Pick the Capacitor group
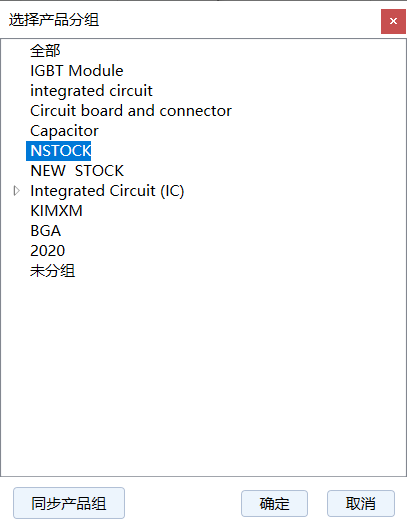The image size is (407, 529). (64, 131)
